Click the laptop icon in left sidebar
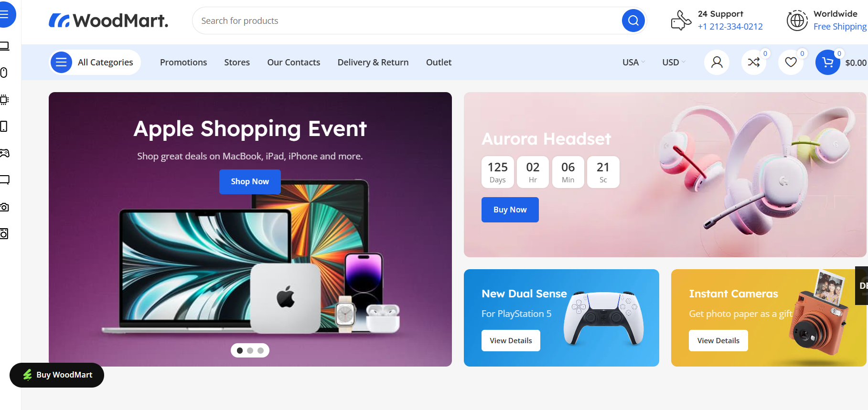The width and height of the screenshot is (868, 410). click(4, 46)
